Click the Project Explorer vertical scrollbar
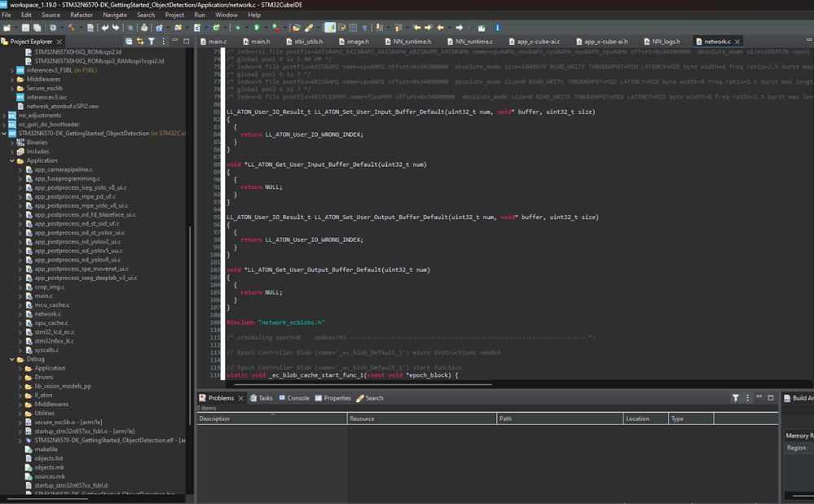Viewport: 814px width, 504px height. (191, 326)
